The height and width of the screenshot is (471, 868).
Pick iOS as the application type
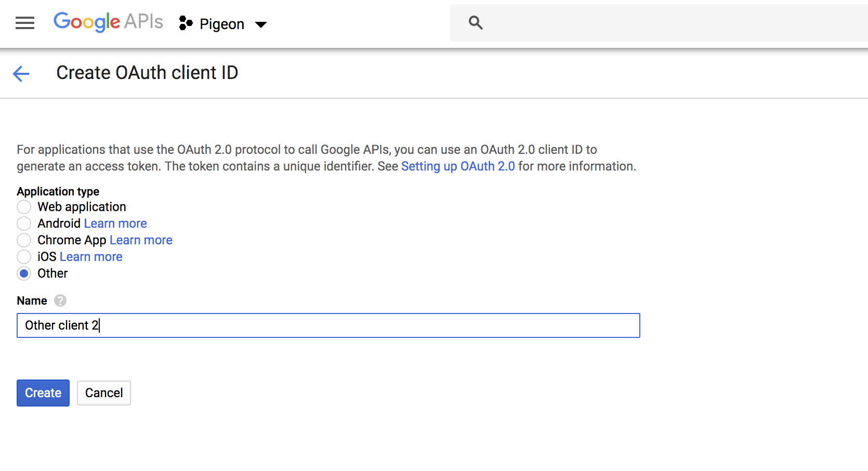24,256
